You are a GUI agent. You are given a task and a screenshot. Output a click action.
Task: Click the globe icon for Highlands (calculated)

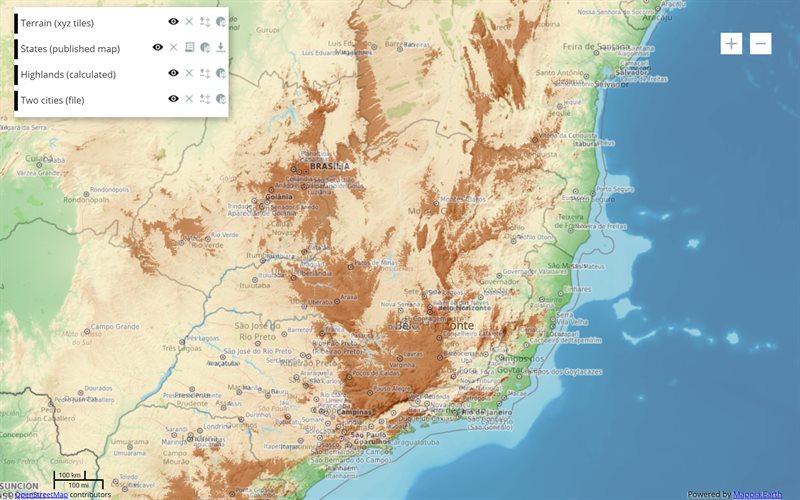point(220,73)
